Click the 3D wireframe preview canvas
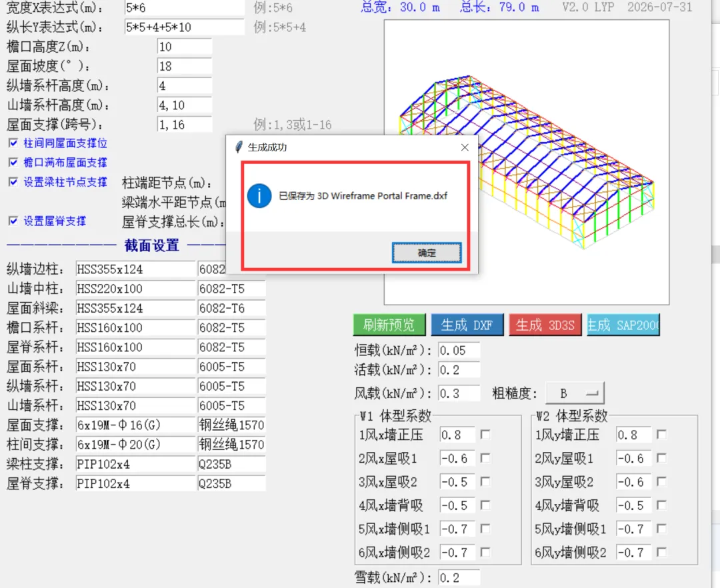 click(x=527, y=162)
